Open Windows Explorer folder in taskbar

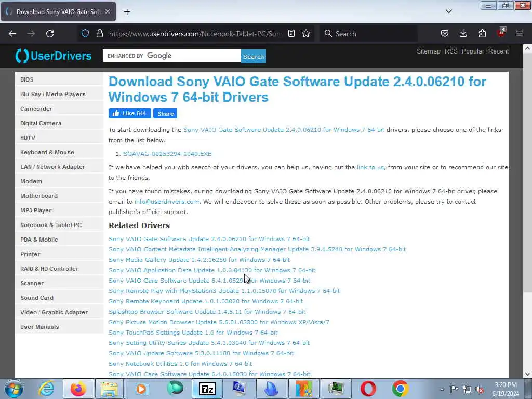tap(109, 389)
